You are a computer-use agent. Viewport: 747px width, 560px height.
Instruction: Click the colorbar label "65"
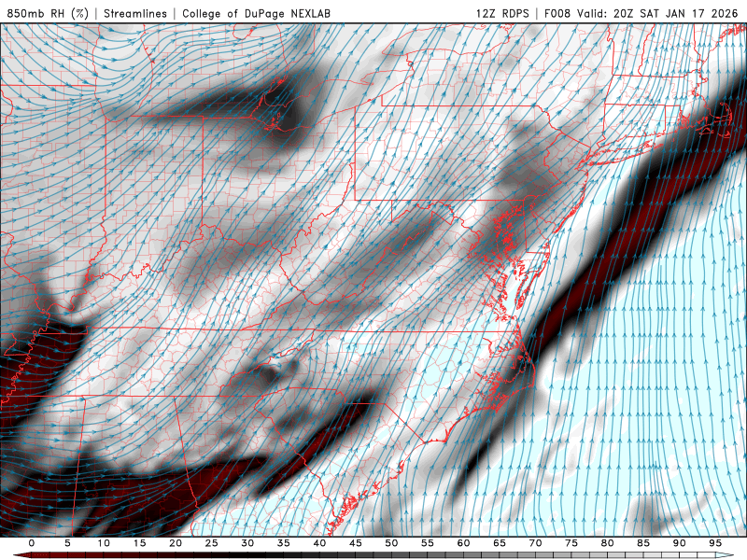tap(500, 543)
